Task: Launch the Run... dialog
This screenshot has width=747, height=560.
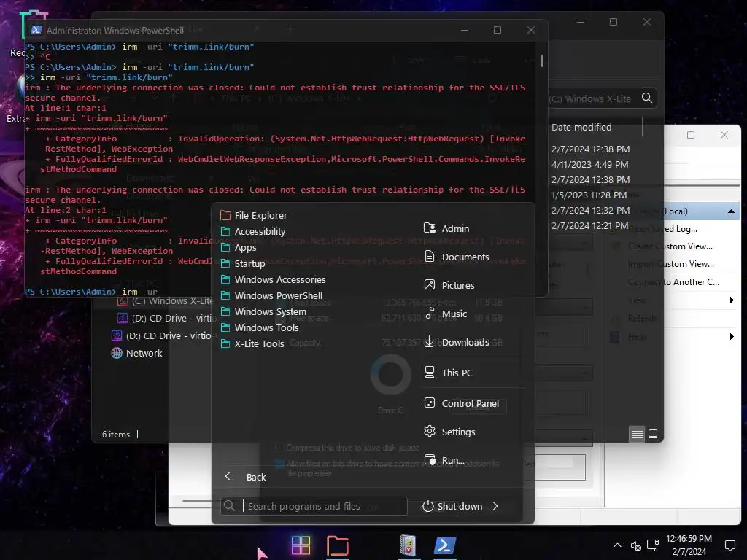Action: tap(444, 461)
